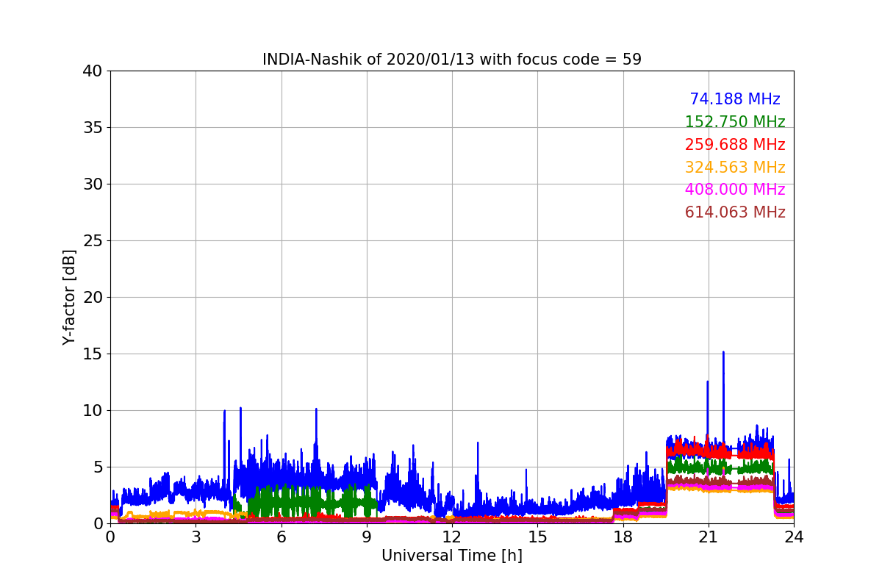This screenshot has height=588, width=882.
Task: Select the 74.188 MHz legend label
Action: [x=735, y=99]
